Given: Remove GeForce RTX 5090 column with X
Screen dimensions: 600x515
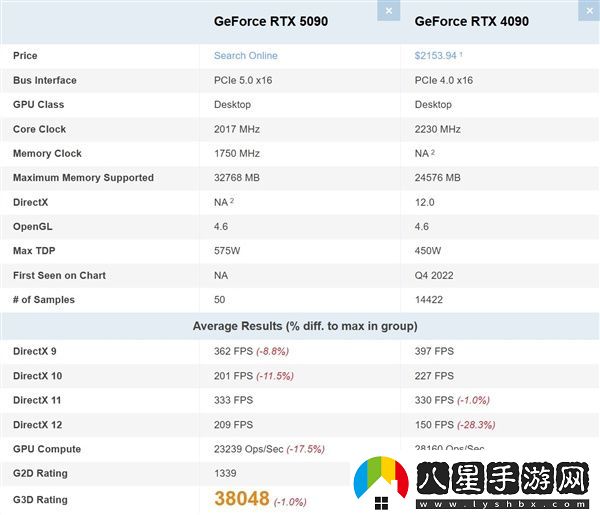Looking at the screenshot, I should click(388, 10).
